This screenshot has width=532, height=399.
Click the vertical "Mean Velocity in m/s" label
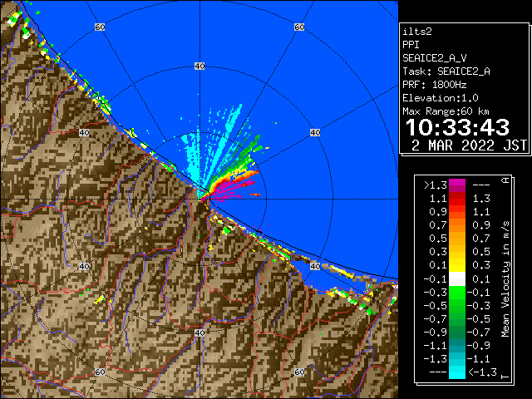tap(505, 279)
